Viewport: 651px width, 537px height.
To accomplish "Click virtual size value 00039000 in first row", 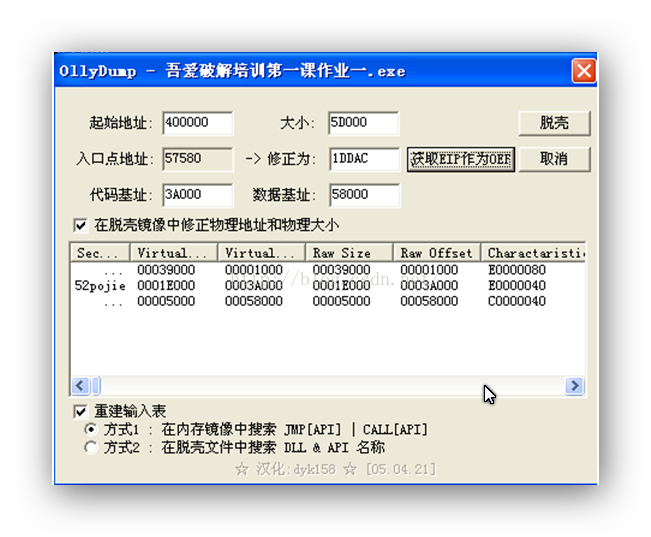I will coord(166,270).
